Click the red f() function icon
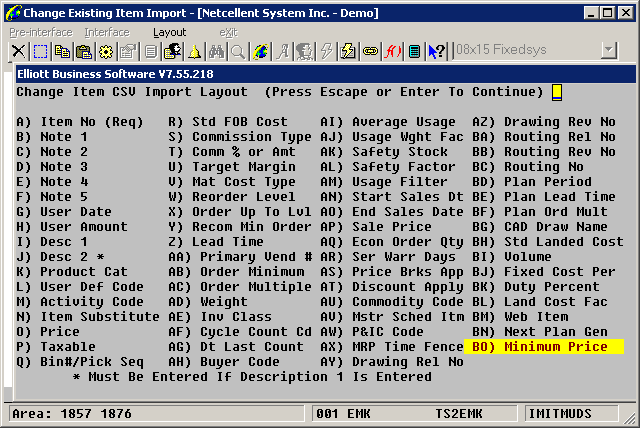Image resolution: width=640 pixels, height=428 pixels. (392, 51)
